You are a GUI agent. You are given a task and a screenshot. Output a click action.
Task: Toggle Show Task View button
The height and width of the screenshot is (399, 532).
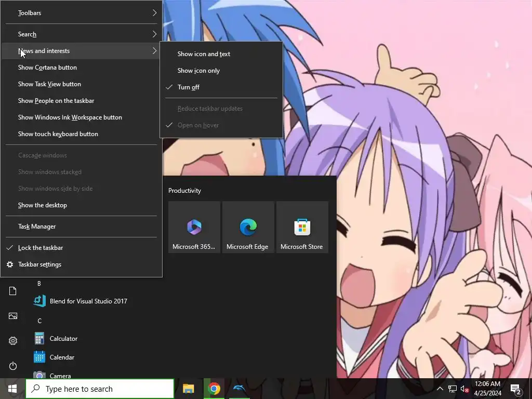point(82,84)
